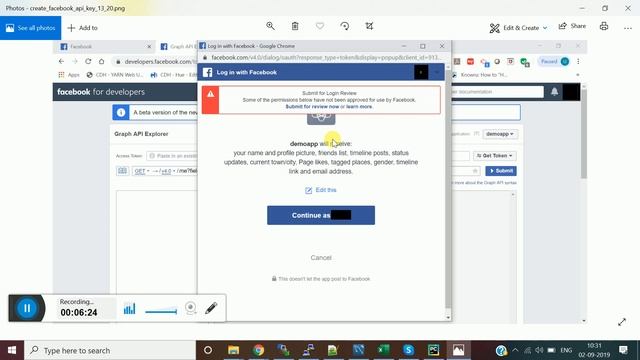Reload the developers.facebook.com page
This screenshot has height=360, width=640.
click(x=88, y=61)
